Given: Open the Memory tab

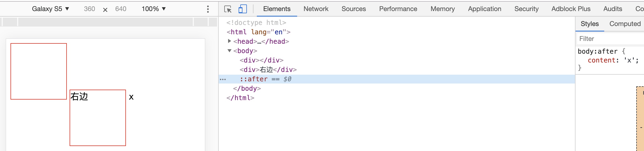Looking at the screenshot, I should [442, 9].
